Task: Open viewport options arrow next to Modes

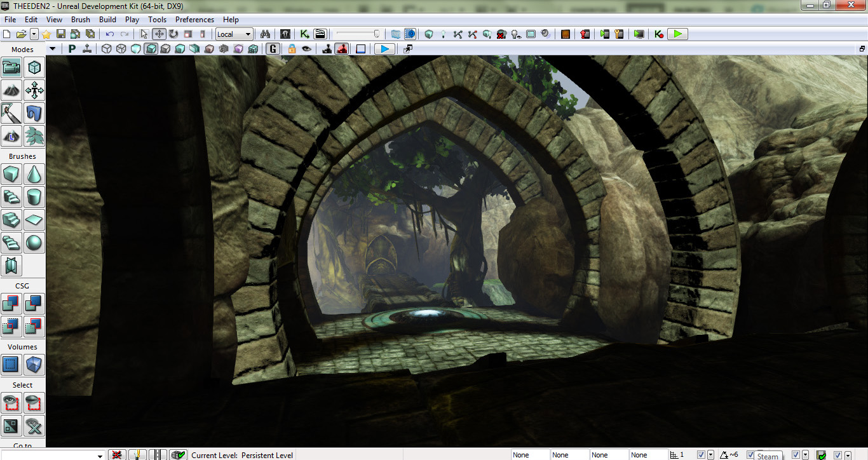Action: click(52, 49)
